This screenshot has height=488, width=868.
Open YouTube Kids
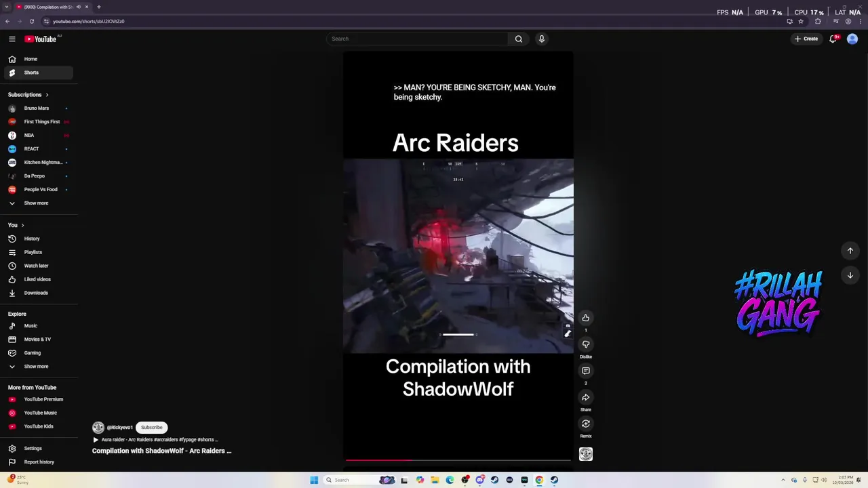point(39,426)
